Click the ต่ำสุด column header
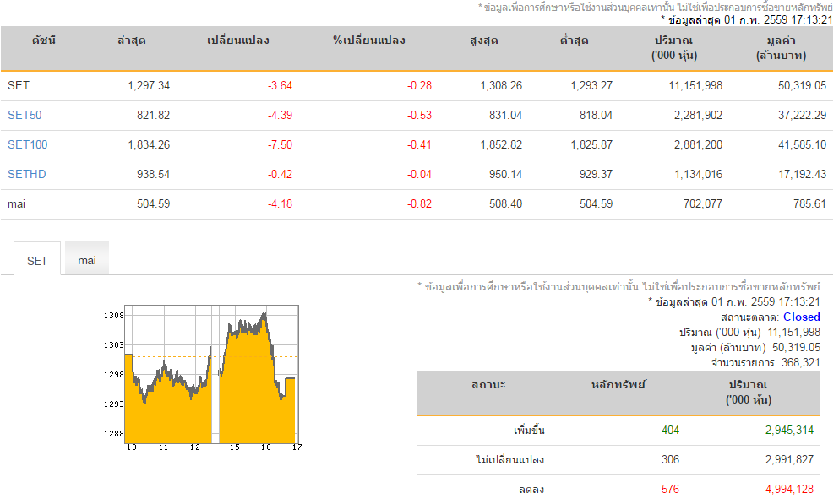This screenshot has height=504, width=839. tap(575, 41)
